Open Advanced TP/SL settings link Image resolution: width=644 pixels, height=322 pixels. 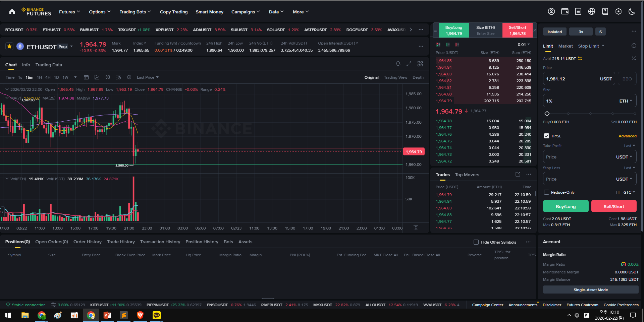[x=627, y=136]
